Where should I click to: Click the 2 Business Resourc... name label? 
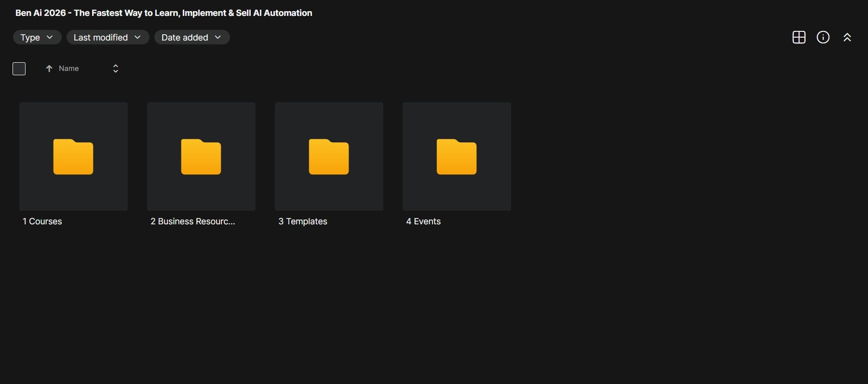coord(192,221)
